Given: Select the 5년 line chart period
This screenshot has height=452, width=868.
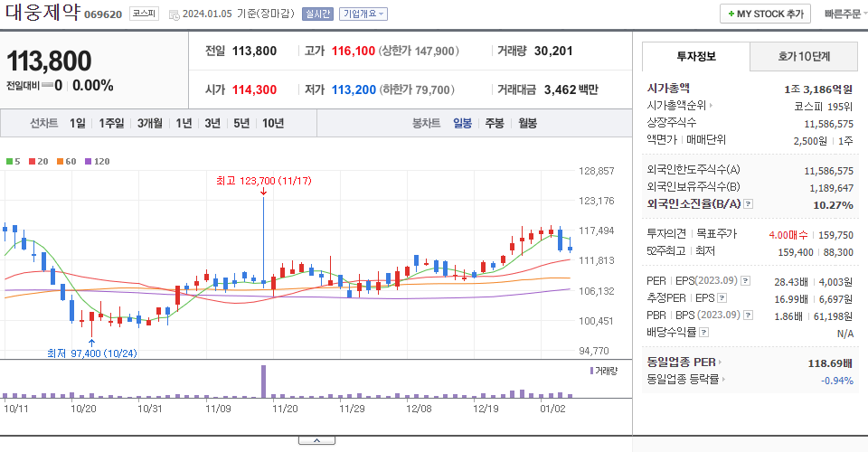Looking at the screenshot, I should (x=241, y=123).
